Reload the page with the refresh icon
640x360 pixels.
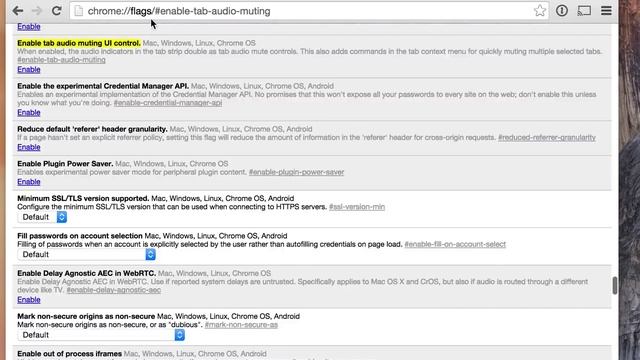[x=56, y=11]
